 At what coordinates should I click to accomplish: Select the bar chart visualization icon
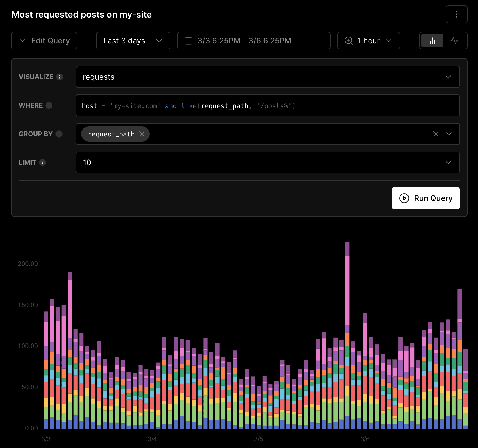pyautogui.click(x=432, y=41)
